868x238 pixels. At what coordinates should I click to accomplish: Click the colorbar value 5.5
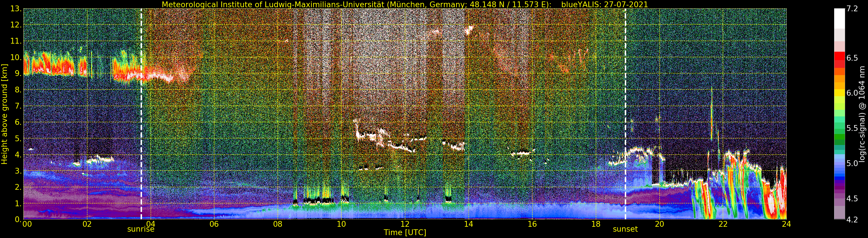852,128
